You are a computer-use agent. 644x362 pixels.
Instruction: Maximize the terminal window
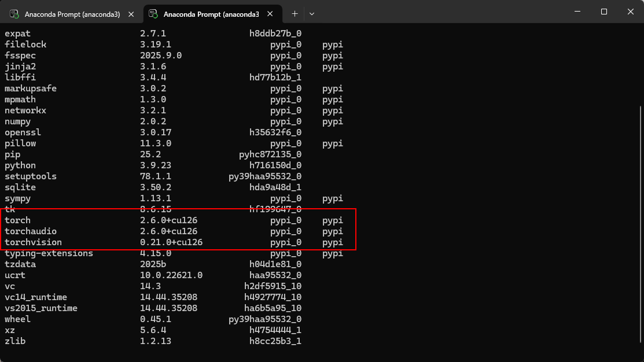pos(603,12)
